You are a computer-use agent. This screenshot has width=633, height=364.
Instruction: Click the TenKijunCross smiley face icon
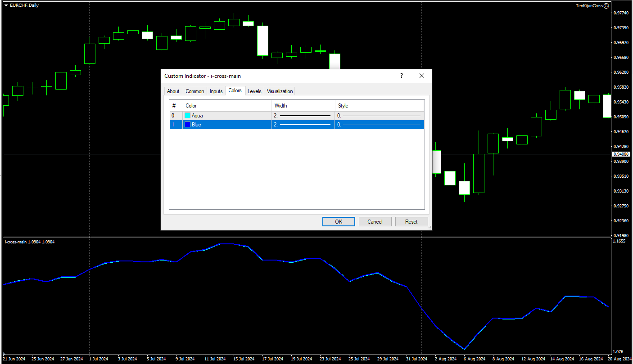tap(606, 6)
